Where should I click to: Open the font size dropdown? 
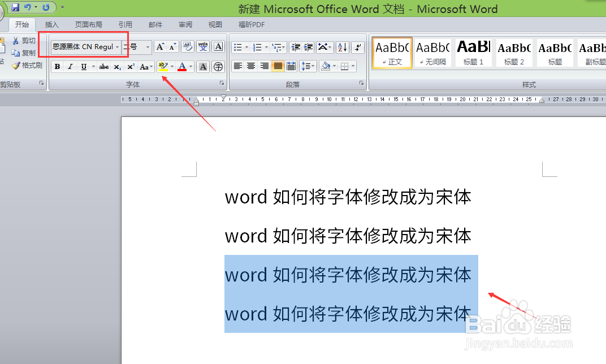[148, 46]
